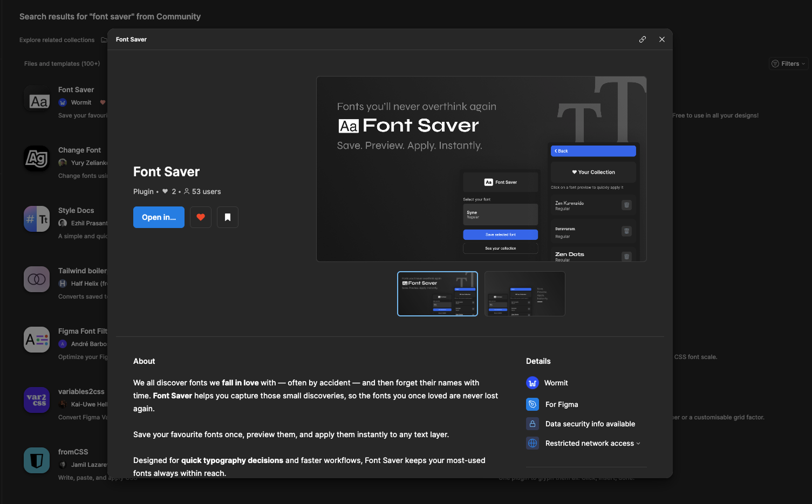The height and width of the screenshot is (504, 812).
Task: Click the For Figma label
Action: (x=562, y=404)
